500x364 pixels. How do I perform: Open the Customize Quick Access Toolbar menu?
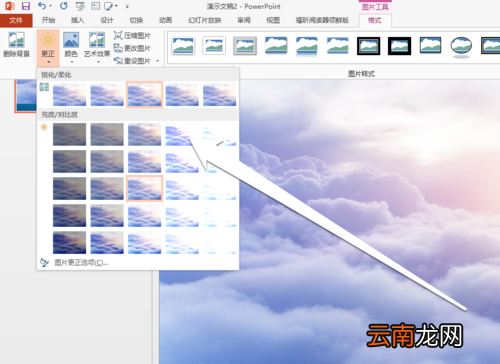(x=127, y=6)
